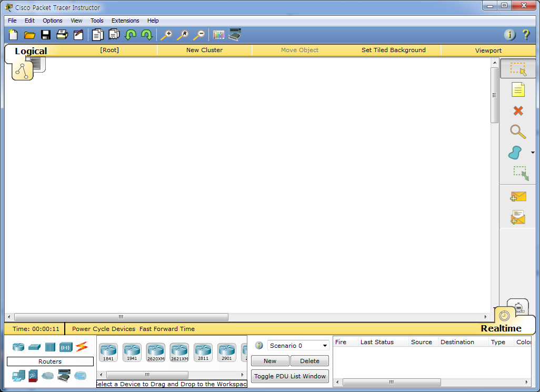Screen dimensions: 540x392
Task: Pick the 2620XM router
Action: (156, 353)
